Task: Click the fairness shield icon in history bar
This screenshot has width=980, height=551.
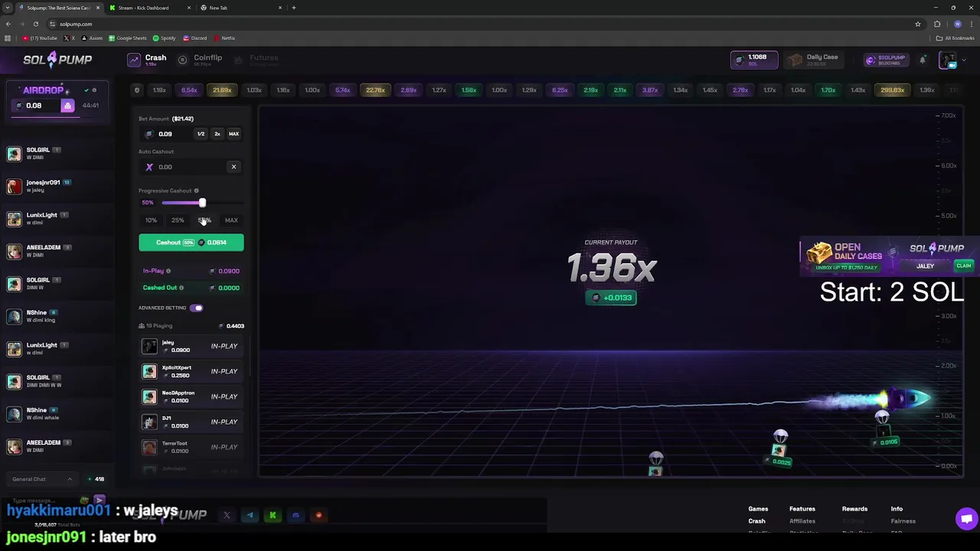Action: (x=137, y=90)
